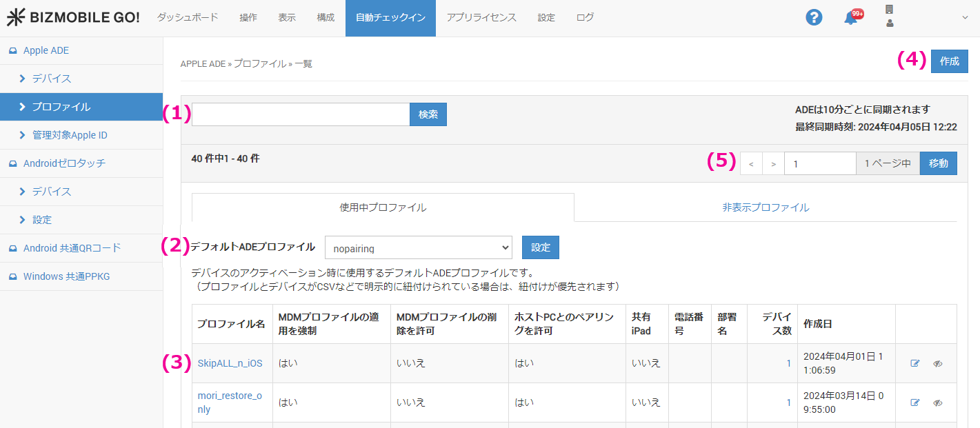Click the 検索 search button
This screenshot has width=980, height=428.
tap(428, 114)
